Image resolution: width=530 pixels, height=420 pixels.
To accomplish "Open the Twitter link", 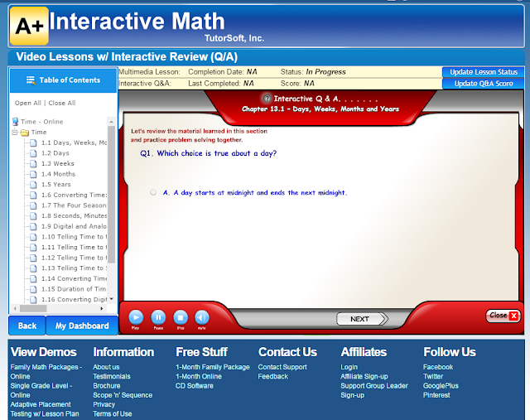I will pos(433,377).
